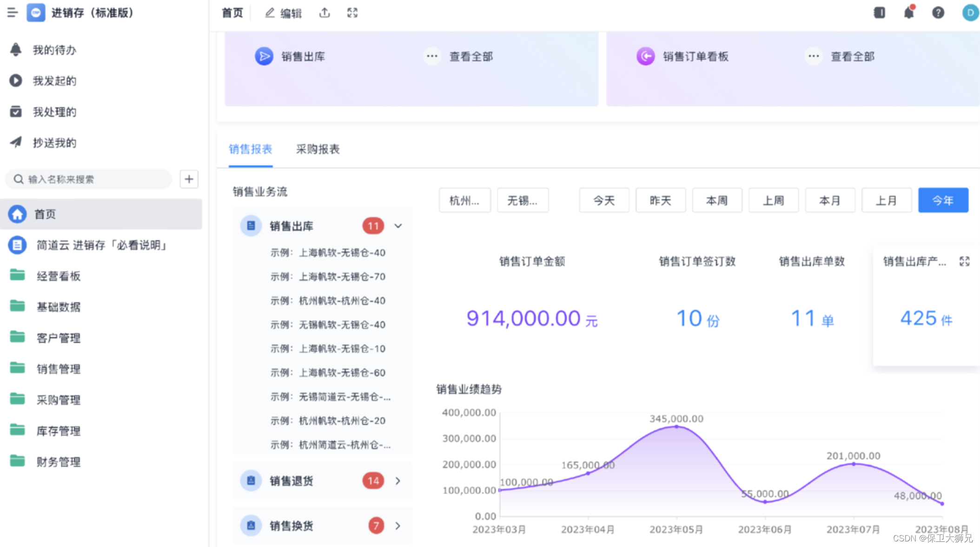980x547 pixels.
Task: Click the help question mark icon
Action: (938, 13)
